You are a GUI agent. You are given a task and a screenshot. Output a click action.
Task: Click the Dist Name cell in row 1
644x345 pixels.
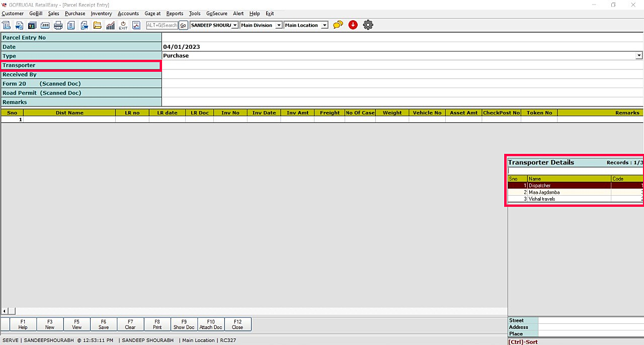click(x=69, y=120)
